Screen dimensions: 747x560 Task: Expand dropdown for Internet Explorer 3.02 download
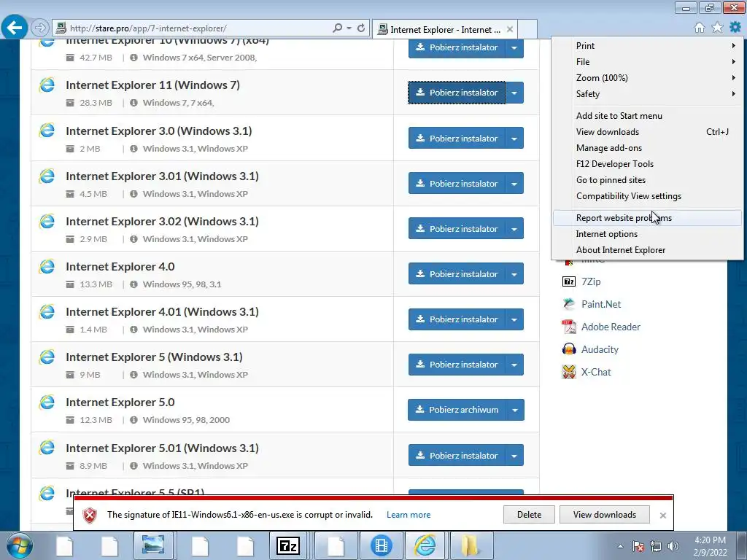coord(514,228)
